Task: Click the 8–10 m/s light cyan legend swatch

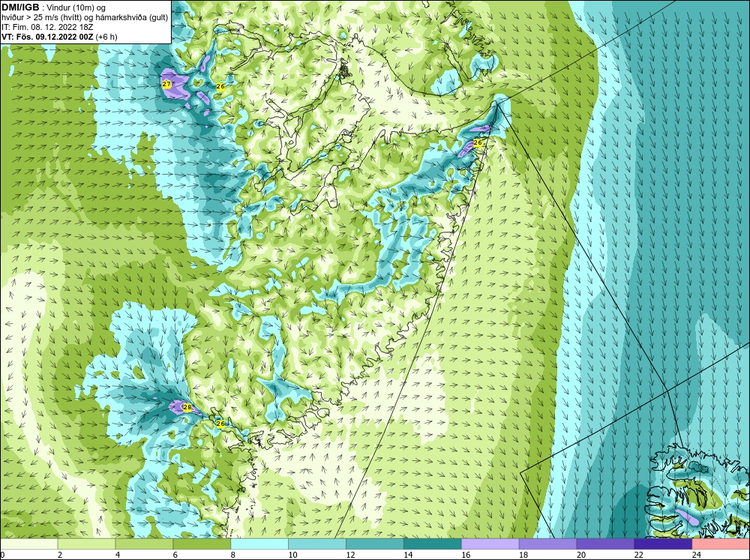Action: pyautogui.click(x=259, y=544)
